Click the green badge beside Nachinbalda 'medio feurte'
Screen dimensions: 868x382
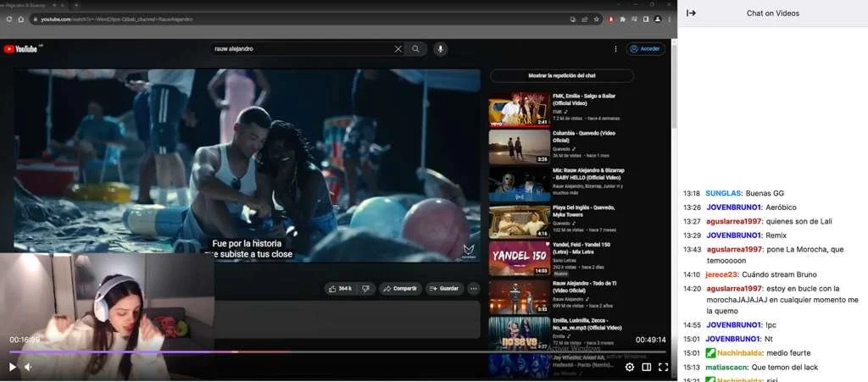pyautogui.click(x=710, y=353)
